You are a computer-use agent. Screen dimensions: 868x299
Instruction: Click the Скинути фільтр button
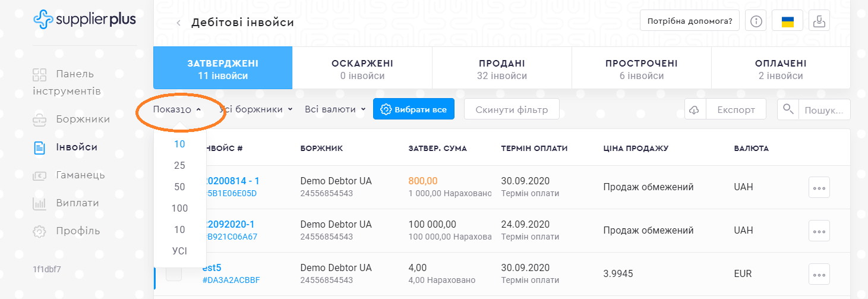point(512,109)
